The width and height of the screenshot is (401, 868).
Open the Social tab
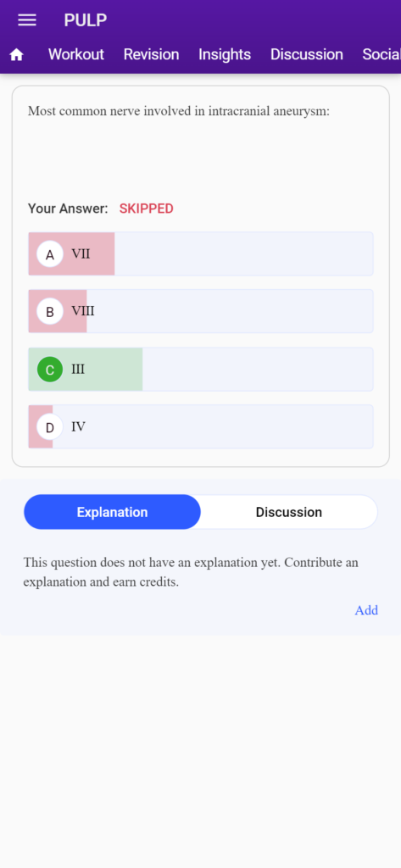click(x=382, y=54)
